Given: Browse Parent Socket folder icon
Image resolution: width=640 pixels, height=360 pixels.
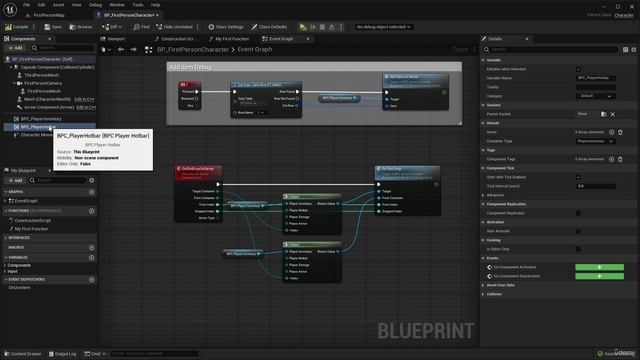Looking at the screenshot, I should tap(604, 114).
